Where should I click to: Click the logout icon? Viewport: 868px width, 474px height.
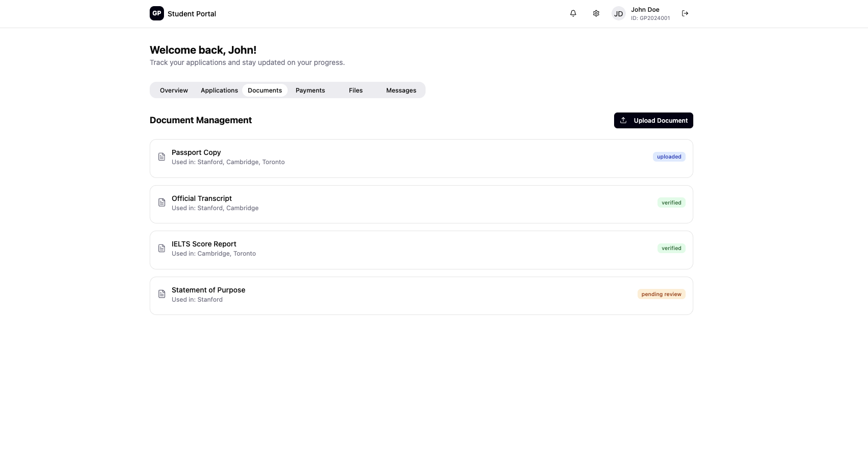(x=685, y=13)
